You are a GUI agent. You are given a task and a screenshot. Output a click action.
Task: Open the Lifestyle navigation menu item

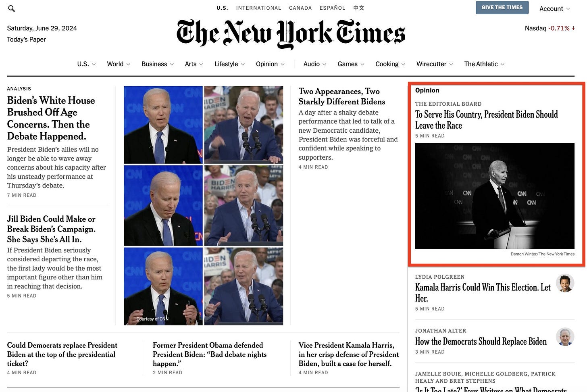(226, 64)
